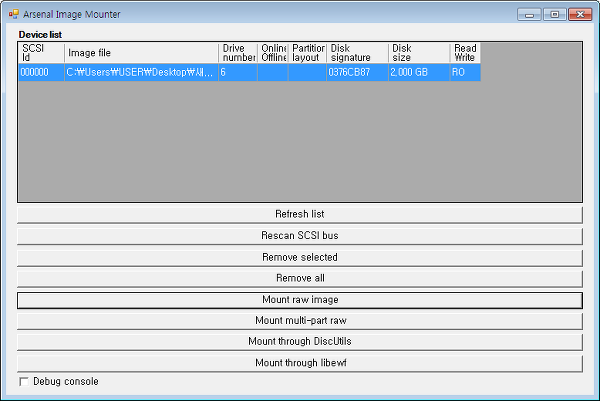The height and width of the screenshot is (401, 600).
Task: Close the Arsenal Image Mounter window
Action: click(580, 15)
